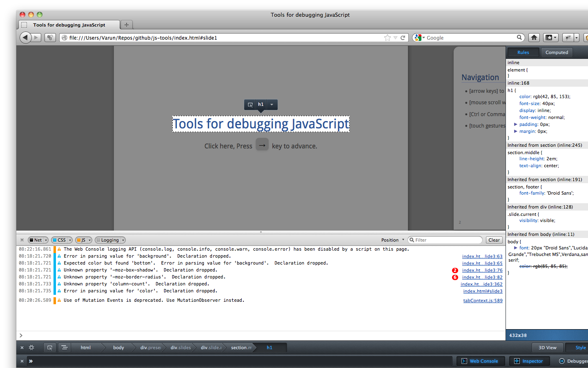Open inspector settings gear icon
The width and height of the screenshot is (588, 368).
pyautogui.click(x=31, y=348)
